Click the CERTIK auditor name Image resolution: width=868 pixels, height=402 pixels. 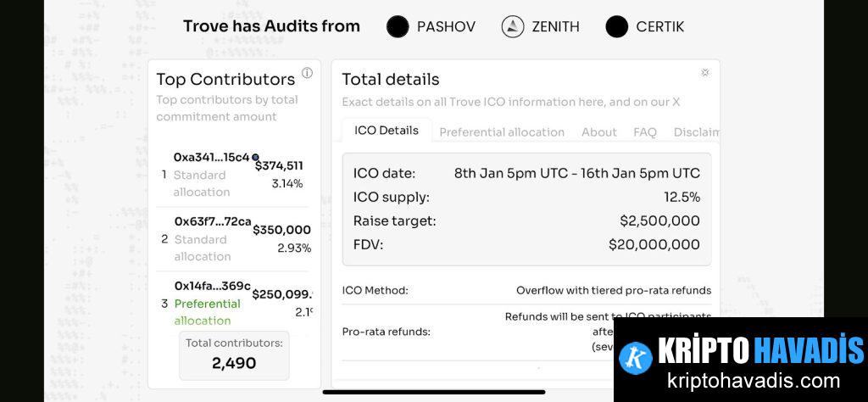659,26
